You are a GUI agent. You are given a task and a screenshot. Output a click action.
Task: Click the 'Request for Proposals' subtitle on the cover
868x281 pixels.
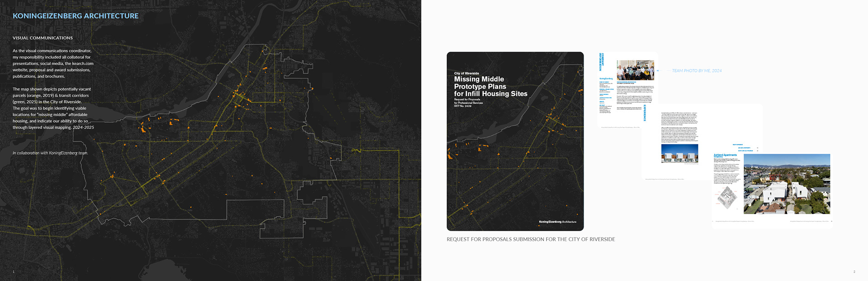click(x=467, y=100)
